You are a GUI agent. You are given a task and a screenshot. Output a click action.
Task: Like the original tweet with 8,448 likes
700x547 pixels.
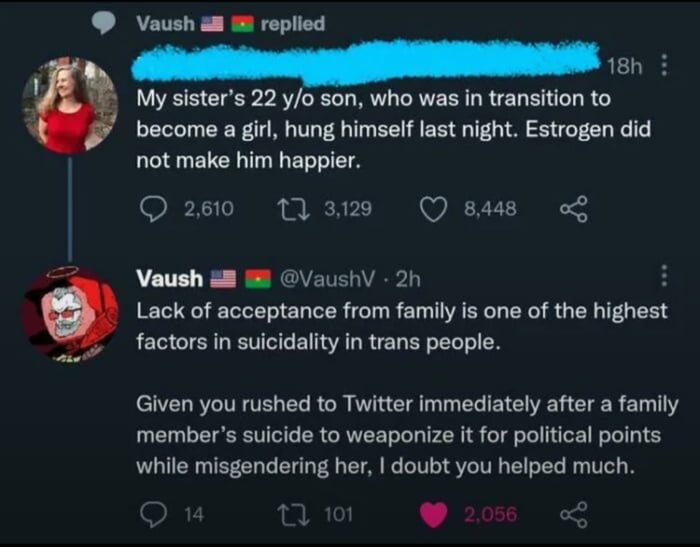(x=431, y=208)
